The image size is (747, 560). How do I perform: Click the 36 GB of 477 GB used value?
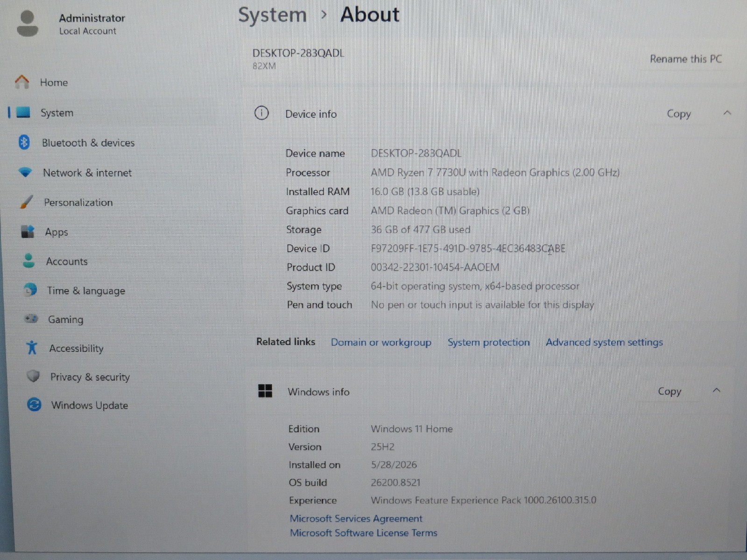[420, 230]
